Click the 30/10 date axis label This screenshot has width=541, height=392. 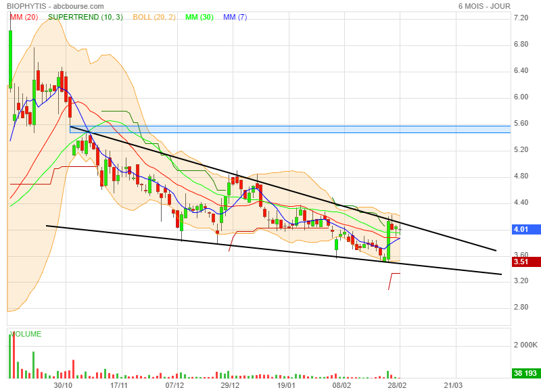coord(63,385)
